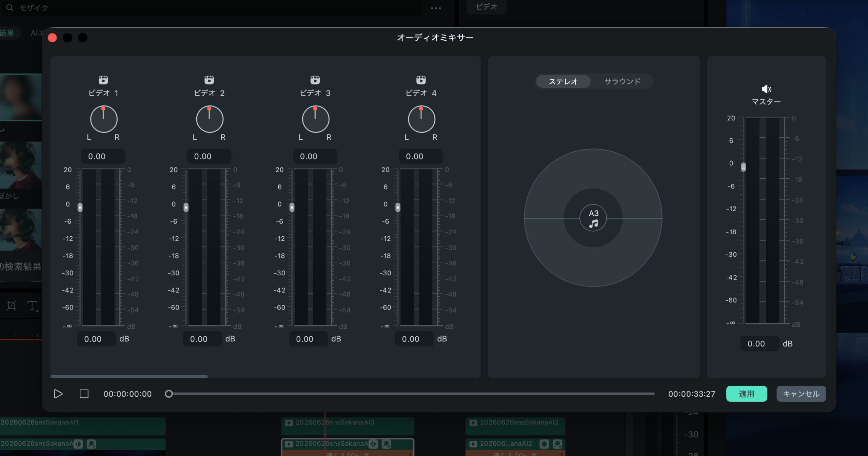The image size is (868, 456).
Task: Switch to ステレオ mode
Action: [563, 81]
